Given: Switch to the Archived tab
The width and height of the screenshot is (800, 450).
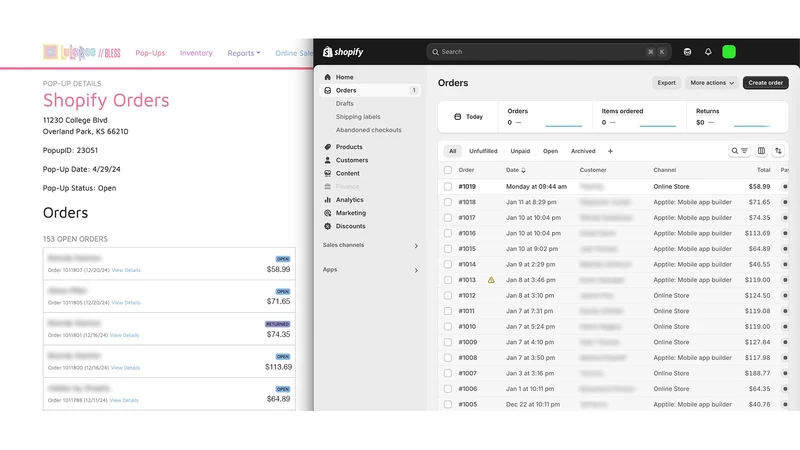Looking at the screenshot, I should pyautogui.click(x=583, y=151).
